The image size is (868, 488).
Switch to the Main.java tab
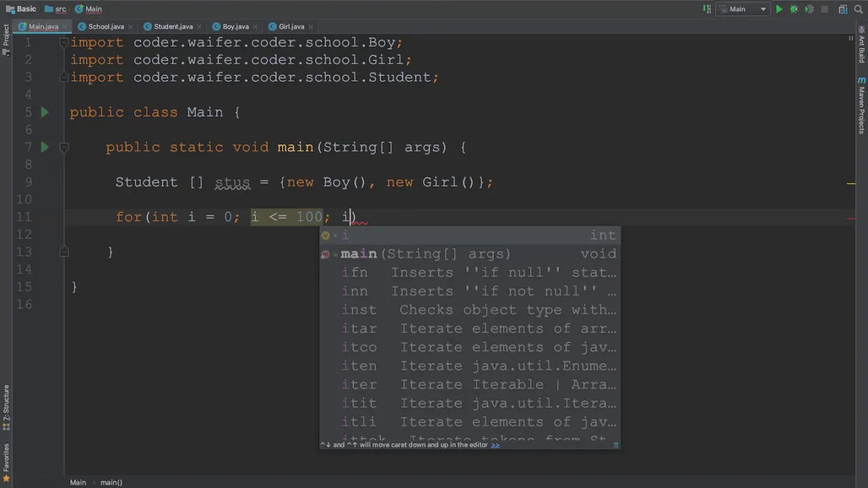click(x=43, y=26)
